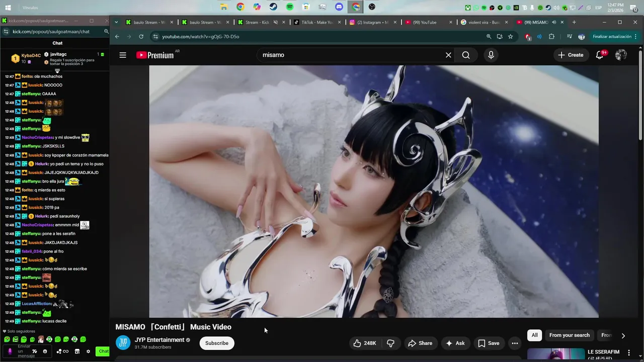Open a new Chrome tab
Screen dimensions: 644x362
pos(574,22)
